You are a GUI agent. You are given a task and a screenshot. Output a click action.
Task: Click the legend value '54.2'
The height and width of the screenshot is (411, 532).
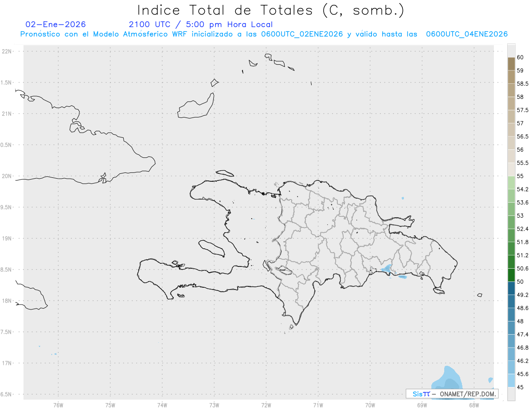[522, 189]
